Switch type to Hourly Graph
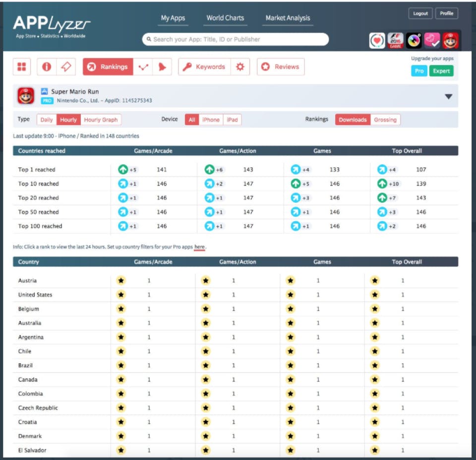The image size is (476, 460). (x=101, y=120)
